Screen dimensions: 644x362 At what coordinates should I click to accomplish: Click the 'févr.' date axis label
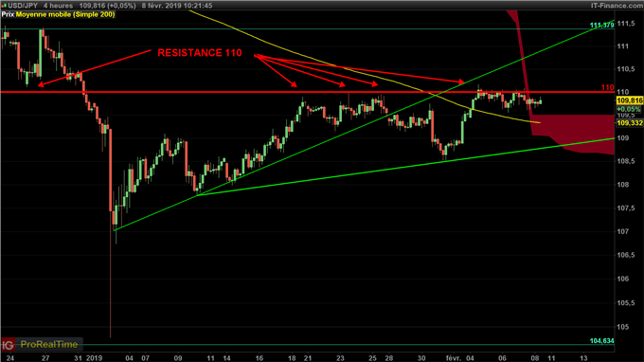tap(454, 358)
